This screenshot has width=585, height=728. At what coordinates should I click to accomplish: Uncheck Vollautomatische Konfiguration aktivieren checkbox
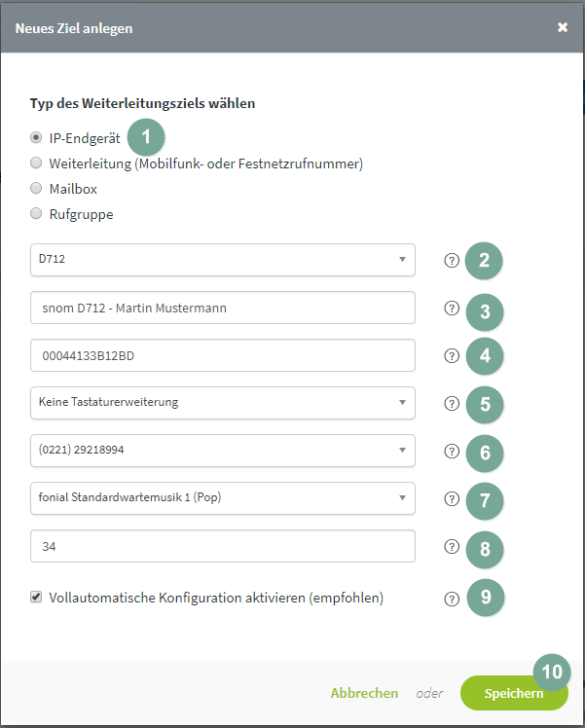pos(36,597)
